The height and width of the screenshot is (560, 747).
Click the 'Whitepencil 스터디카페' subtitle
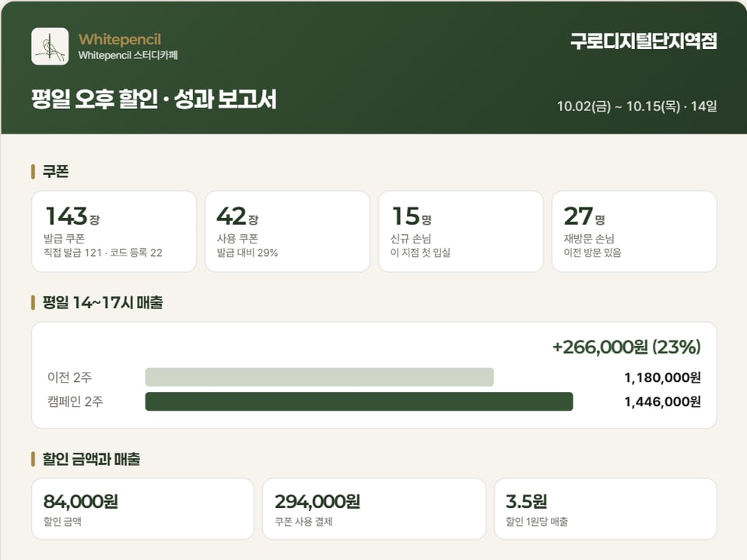point(128,55)
